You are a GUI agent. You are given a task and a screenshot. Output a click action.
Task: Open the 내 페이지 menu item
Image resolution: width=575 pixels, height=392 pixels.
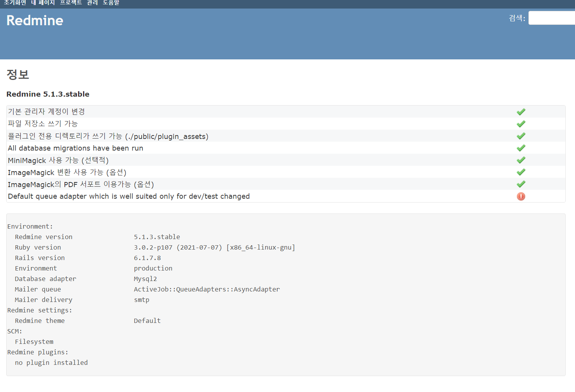coord(43,3)
